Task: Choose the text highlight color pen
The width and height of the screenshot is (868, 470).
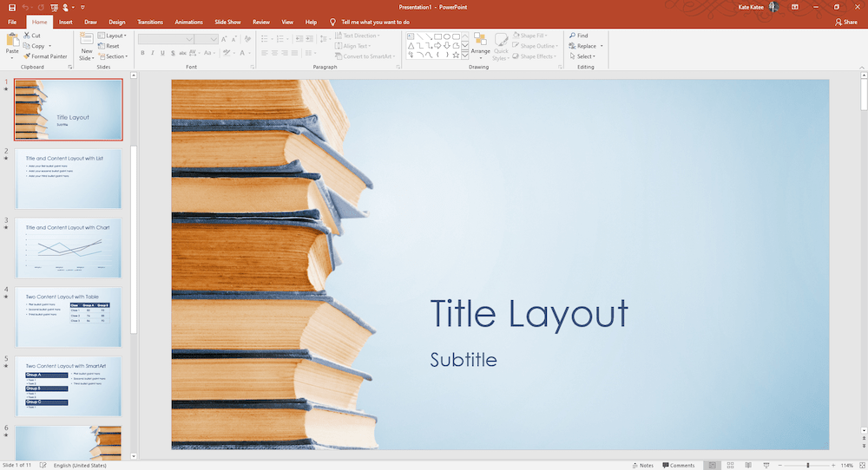Action: coord(227,53)
